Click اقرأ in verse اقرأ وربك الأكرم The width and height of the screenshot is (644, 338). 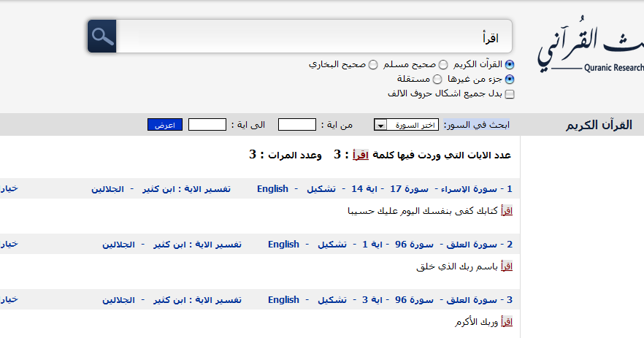click(x=507, y=322)
